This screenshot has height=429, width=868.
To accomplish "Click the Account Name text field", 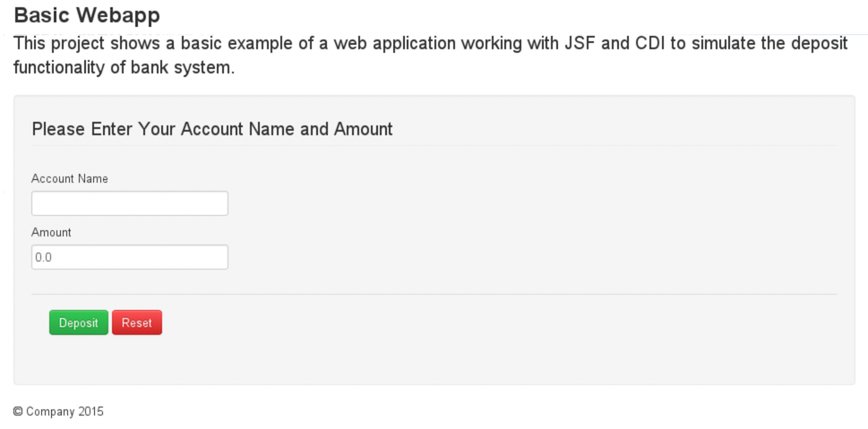I will (x=130, y=203).
